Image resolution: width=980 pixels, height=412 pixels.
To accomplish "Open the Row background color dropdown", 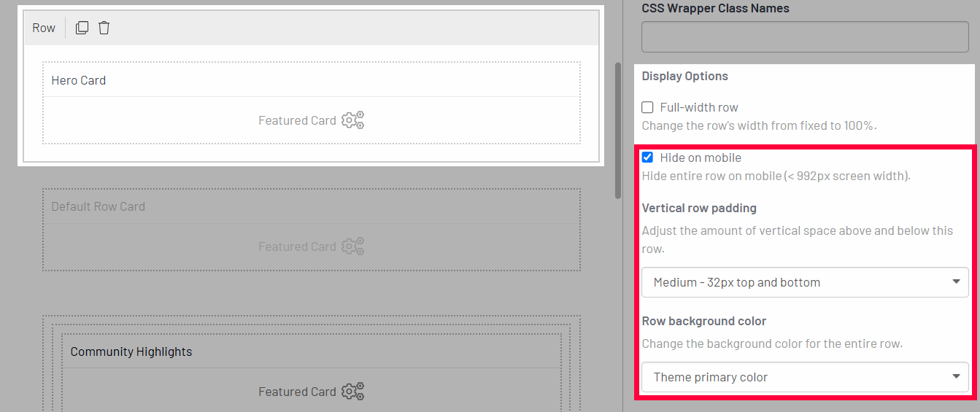I will 805,377.
